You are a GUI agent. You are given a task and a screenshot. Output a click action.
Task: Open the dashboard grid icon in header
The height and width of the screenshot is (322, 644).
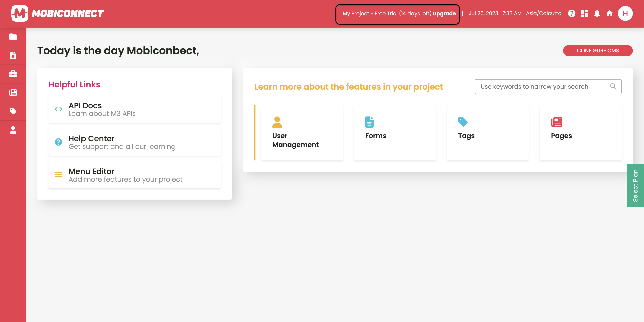(x=584, y=13)
